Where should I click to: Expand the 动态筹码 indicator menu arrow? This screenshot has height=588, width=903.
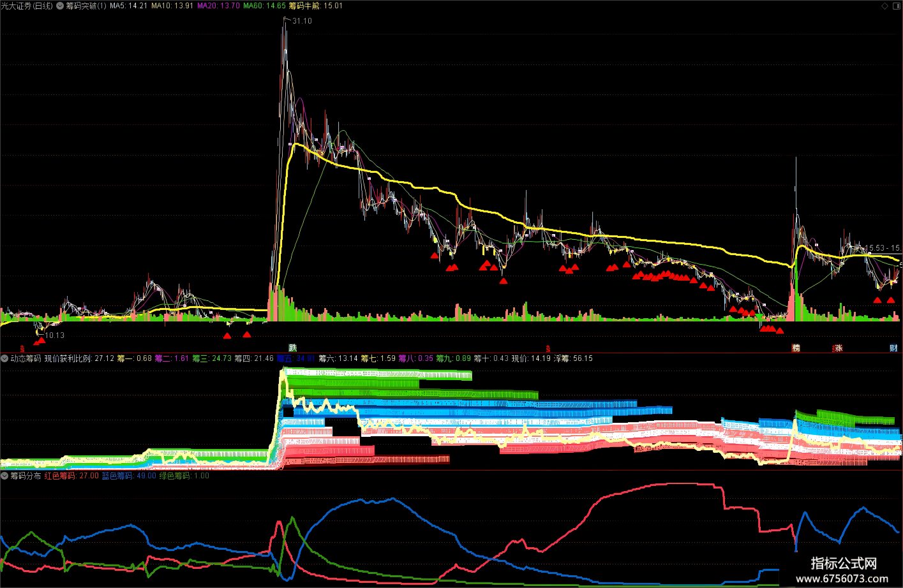tap(4, 358)
